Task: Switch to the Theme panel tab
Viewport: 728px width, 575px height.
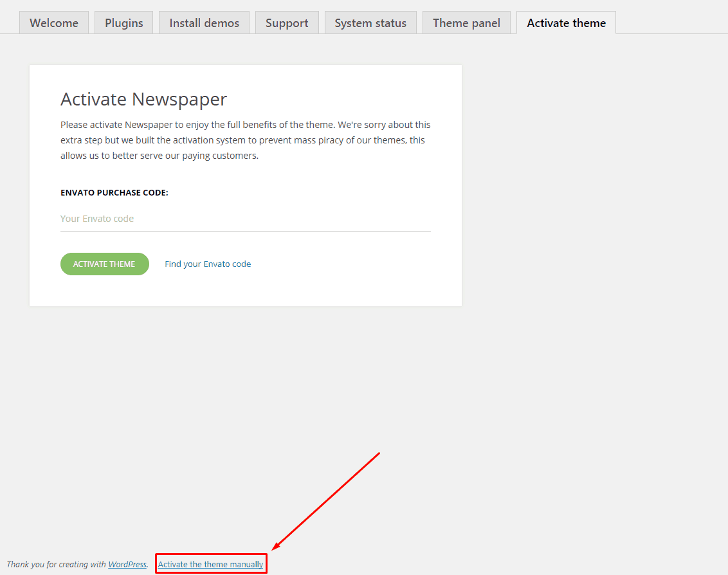Action: point(467,23)
